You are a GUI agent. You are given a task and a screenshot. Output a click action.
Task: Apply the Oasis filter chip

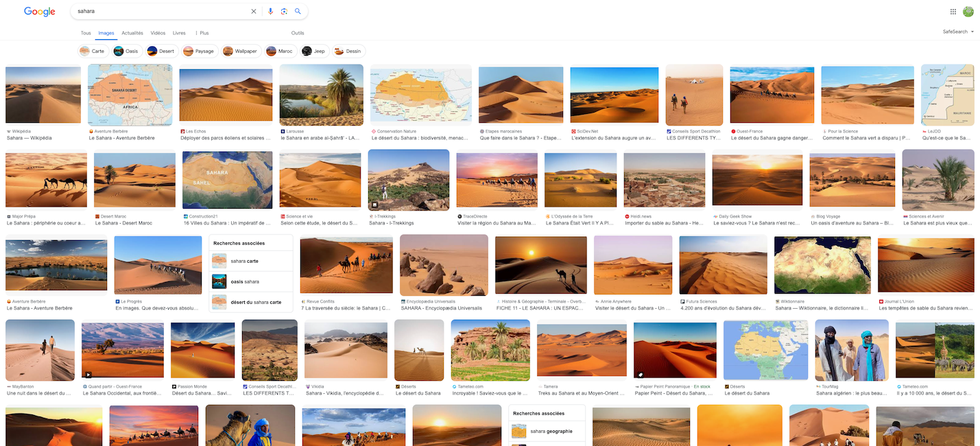tap(127, 51)
